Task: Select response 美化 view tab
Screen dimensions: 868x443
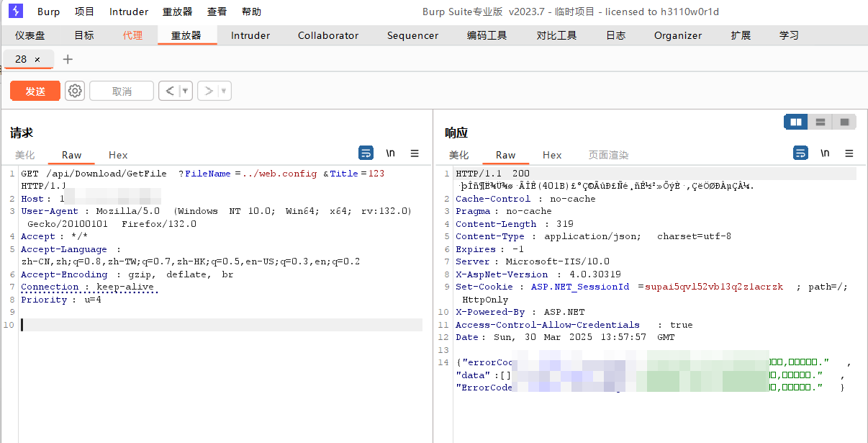Action: point(459,155)
